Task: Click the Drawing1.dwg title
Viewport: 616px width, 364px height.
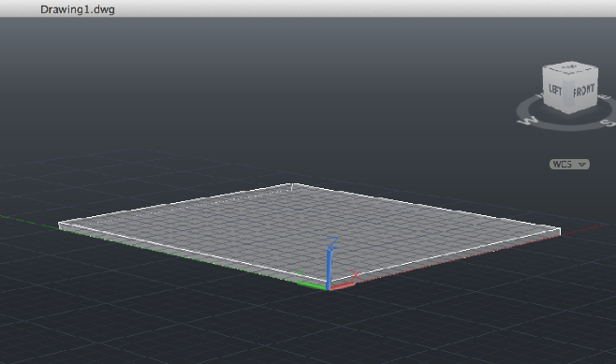Action: (78, 9)
